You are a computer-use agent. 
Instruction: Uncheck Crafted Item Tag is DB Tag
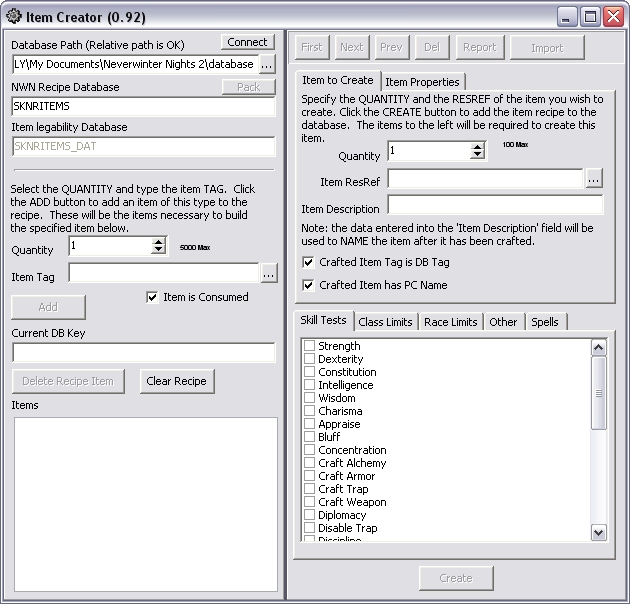pos(308,262)
